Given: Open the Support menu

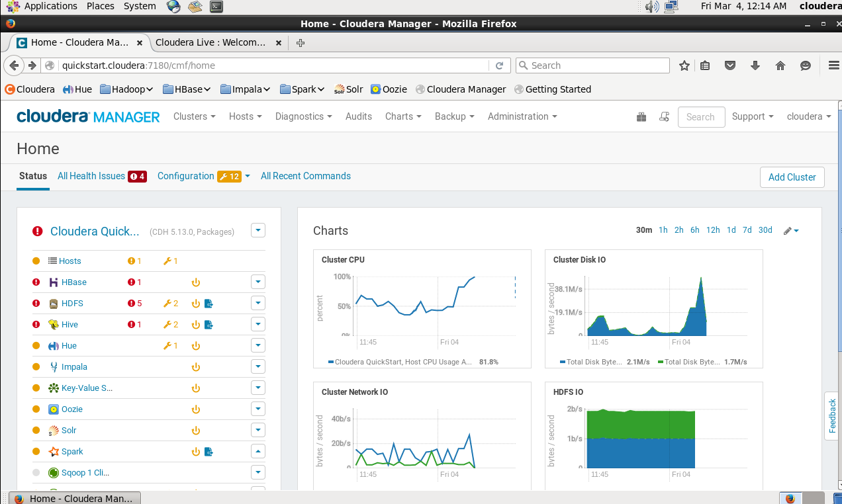Looking at the screenshot, I should [x=753, y=116].
